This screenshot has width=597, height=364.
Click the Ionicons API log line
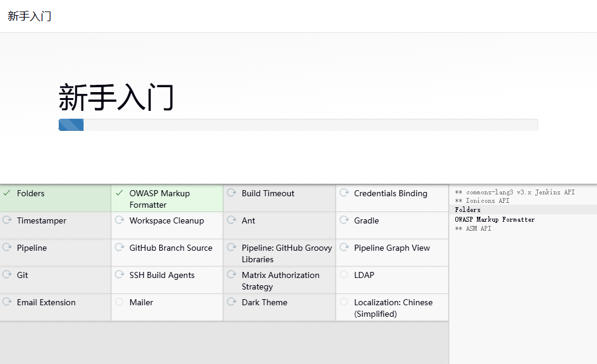482,200
